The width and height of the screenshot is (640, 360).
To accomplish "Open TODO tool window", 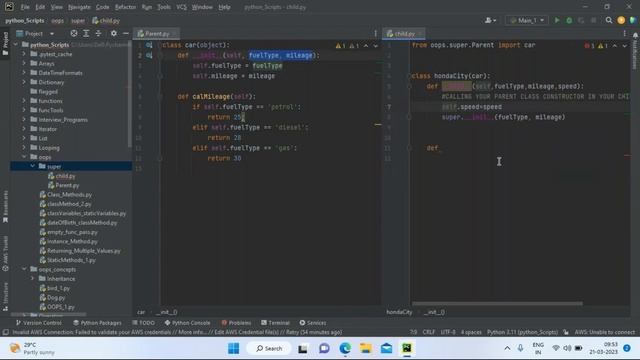I will click(144, 322).
